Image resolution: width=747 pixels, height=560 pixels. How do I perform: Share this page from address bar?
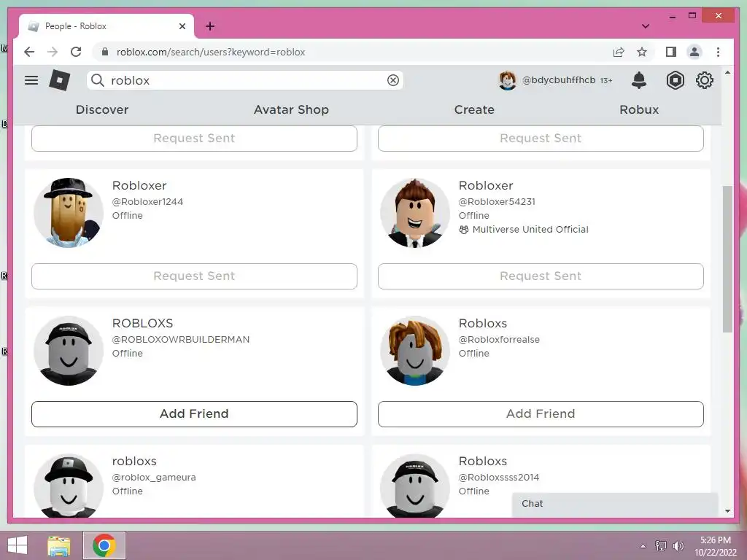click(619, 52)
